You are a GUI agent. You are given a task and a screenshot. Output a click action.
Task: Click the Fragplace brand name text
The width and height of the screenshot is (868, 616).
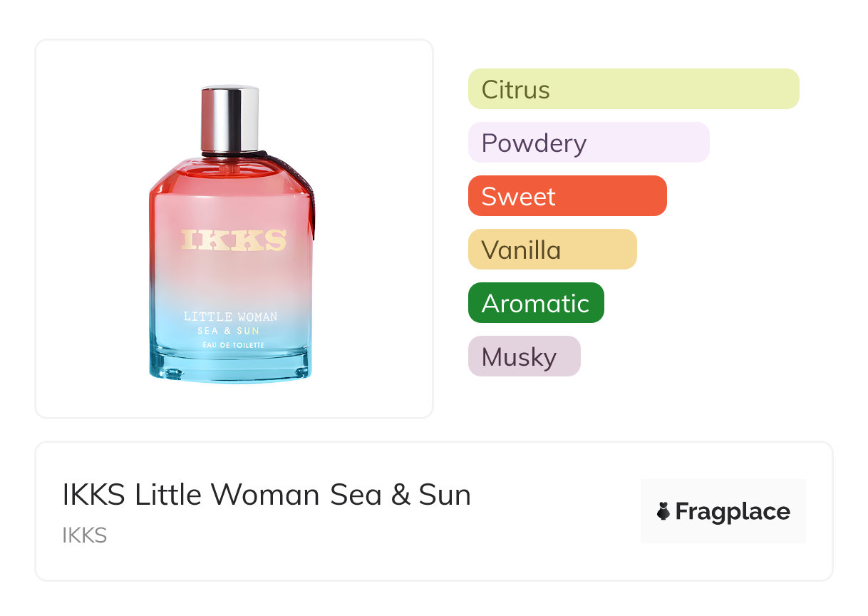click(733, 511)
